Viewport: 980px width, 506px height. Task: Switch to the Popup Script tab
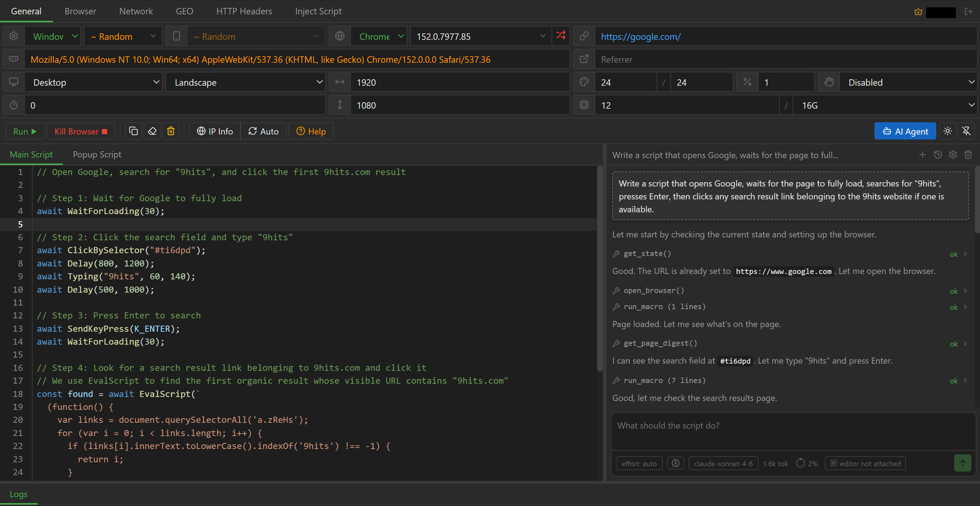click(97, 154)
